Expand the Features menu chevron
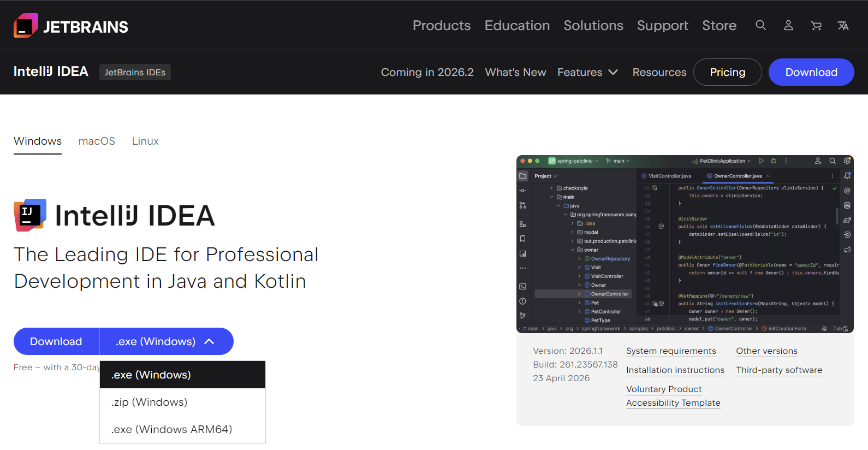The height and width of the screenshot is (450, 868). [x=613, y=72]
